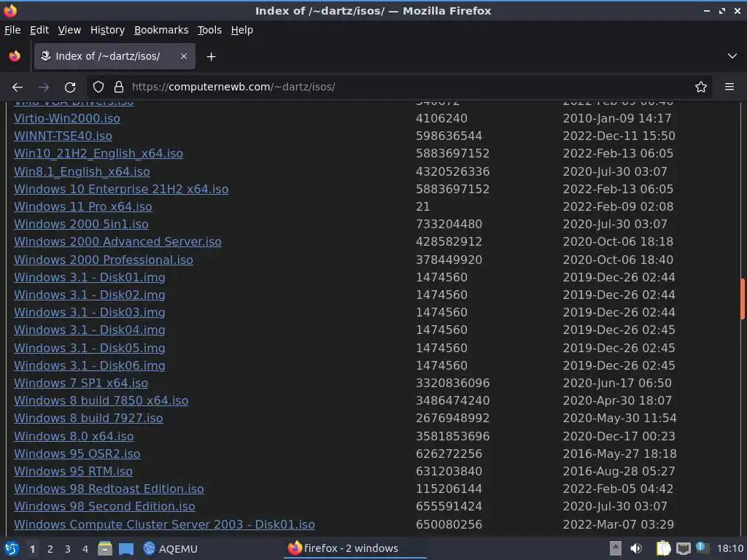Open Windows 3.1 - Disk03.img link

(x=90, y=312)
